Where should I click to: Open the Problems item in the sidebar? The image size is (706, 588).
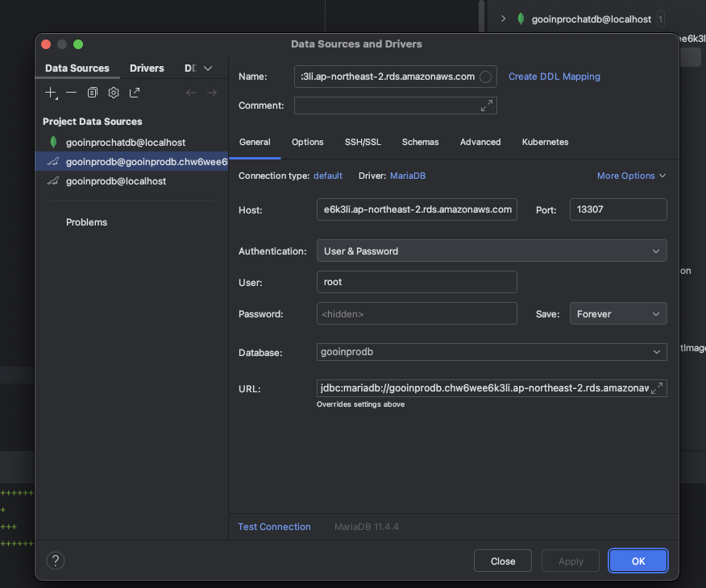[x=86, y=222]
